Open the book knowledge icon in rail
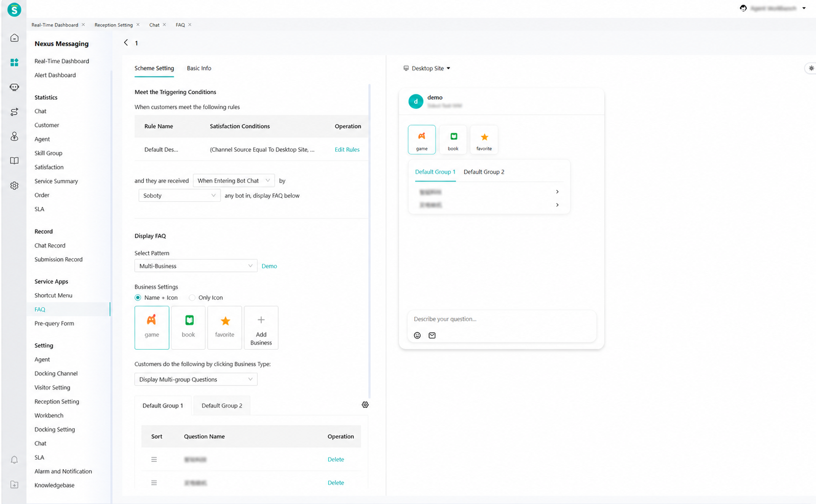 (14, 161)
